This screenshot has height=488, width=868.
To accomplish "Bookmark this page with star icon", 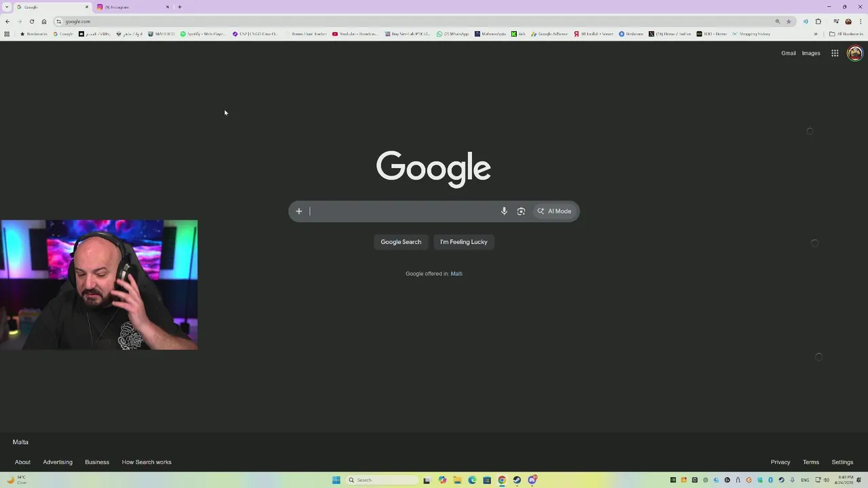I will (x=789, y=21).
